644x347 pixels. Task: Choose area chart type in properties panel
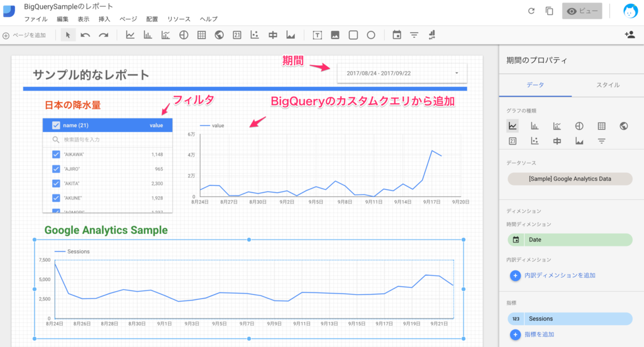tap(579, 141)
